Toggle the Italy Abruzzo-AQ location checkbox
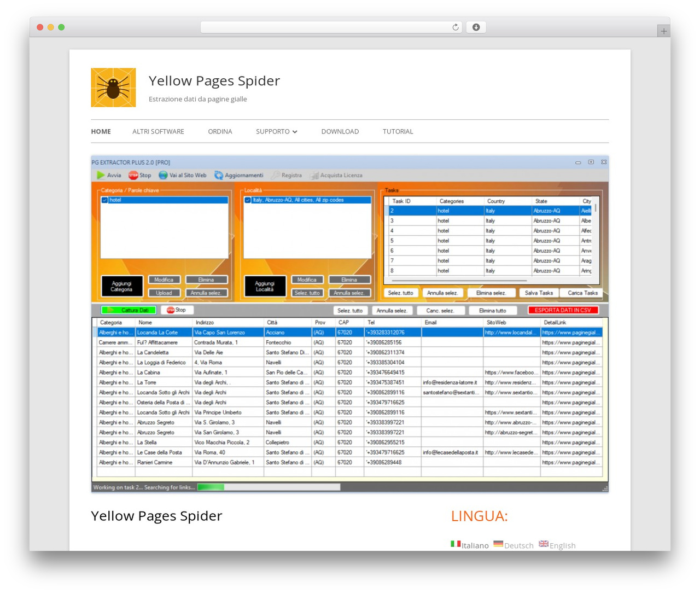The image size is (700, 593). click(248, 200)
